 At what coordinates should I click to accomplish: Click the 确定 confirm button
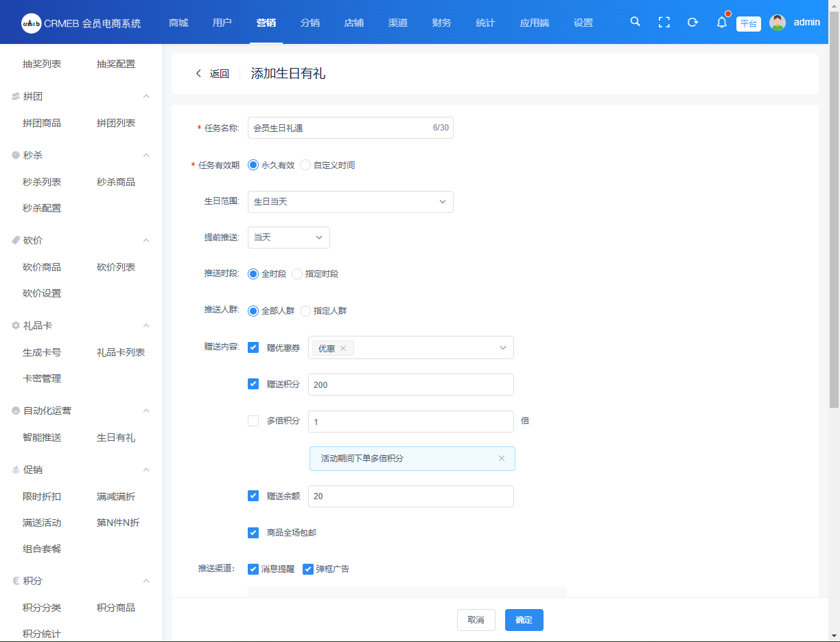524,620
